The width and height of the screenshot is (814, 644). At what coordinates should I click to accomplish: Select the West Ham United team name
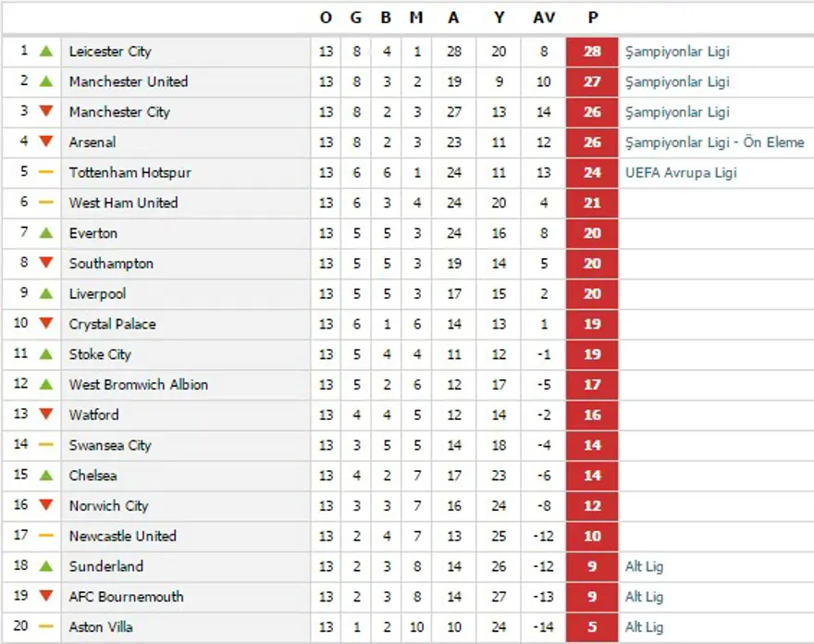pos(123,203)
